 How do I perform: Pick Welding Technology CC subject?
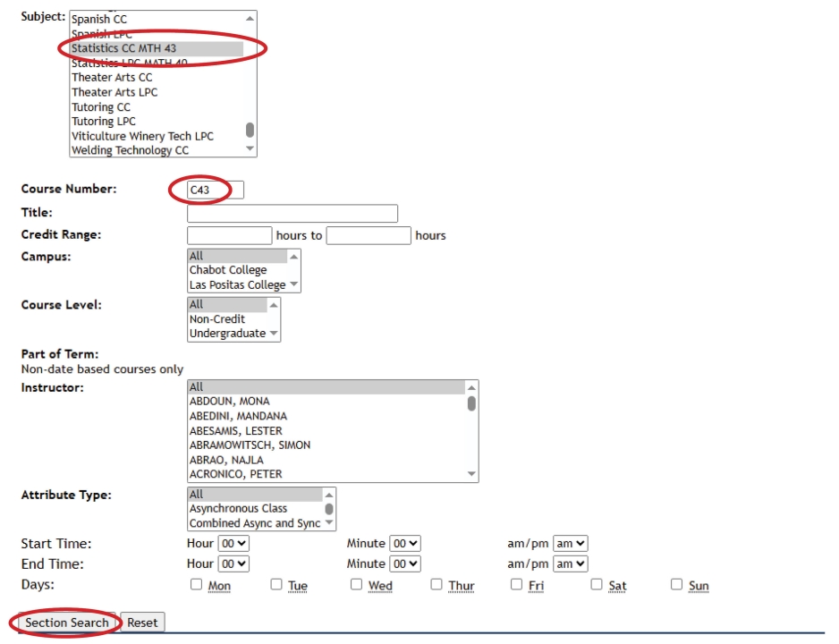pyautogui.click(x=157, y=150)
